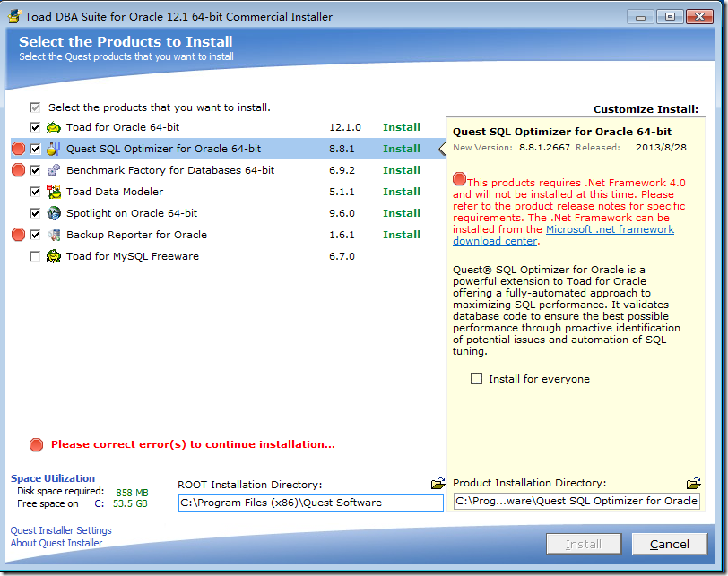The width and height of the screenshot is (728, 576).
Task: Click the Toad for MySQL Freeware icon
Action: click(54, 256)
